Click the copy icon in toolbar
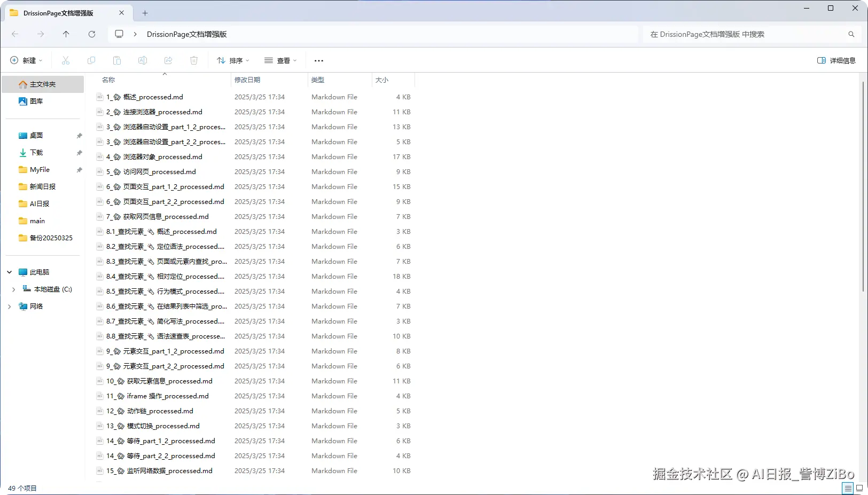The image size is (868, 495). click(91, 60)
